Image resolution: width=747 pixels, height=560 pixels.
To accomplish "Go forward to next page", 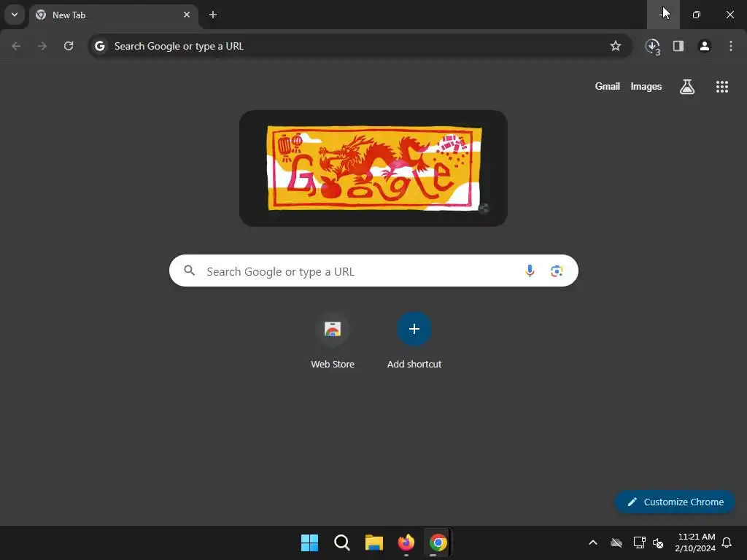I will point(42,46).
